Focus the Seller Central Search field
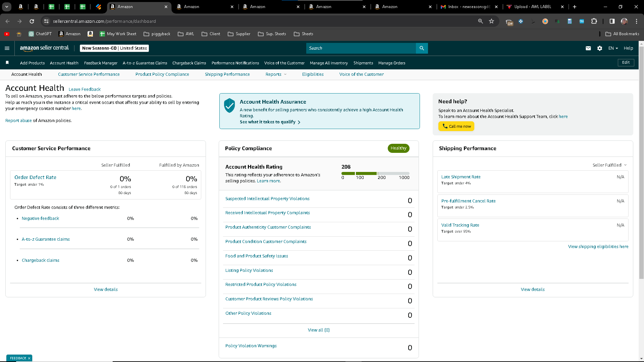644x362 pixels. pyautogui.click(x=361, y=48)
